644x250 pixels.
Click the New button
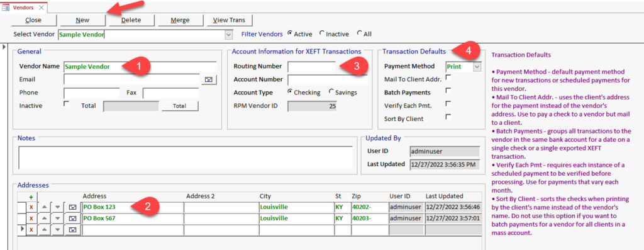pyautogui.click(x=82, y=20)
